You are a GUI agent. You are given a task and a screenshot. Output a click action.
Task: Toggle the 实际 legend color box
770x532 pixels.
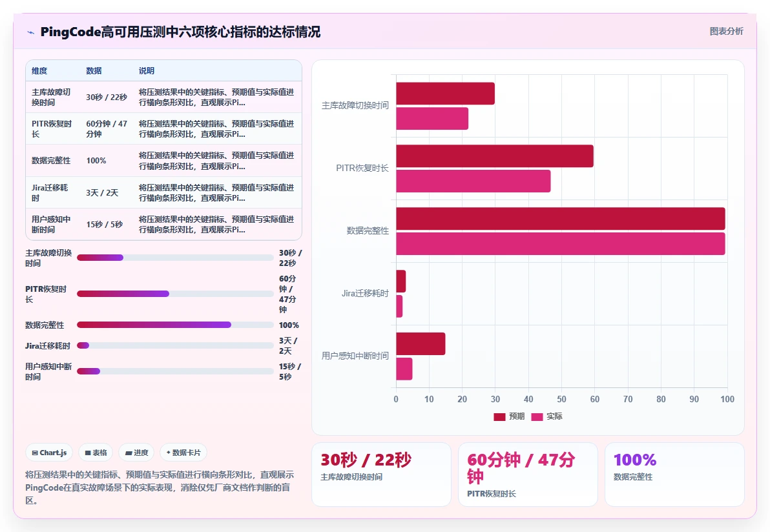pyautogui.click(x=537, y=416)
